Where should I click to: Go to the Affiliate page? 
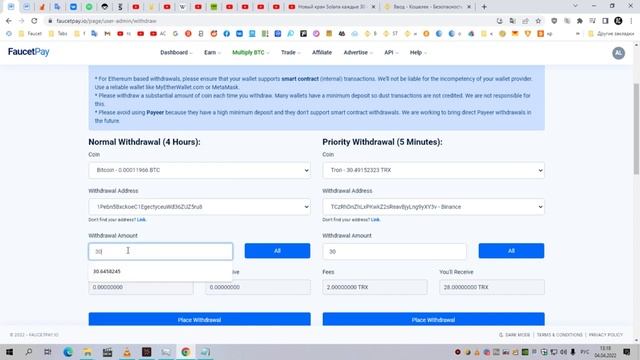coord(322,53)
